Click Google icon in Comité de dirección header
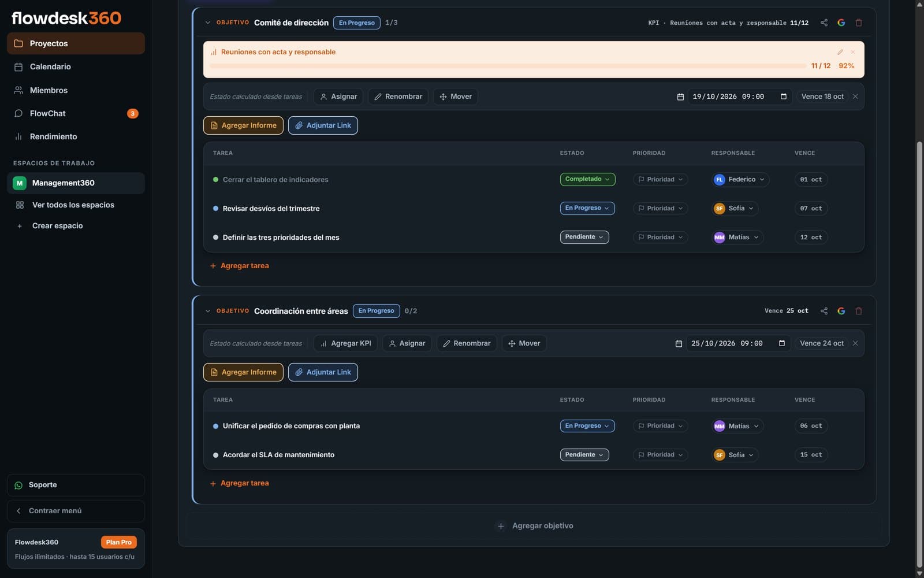Viewport: 924px width, 578px height. coord(841,23)
